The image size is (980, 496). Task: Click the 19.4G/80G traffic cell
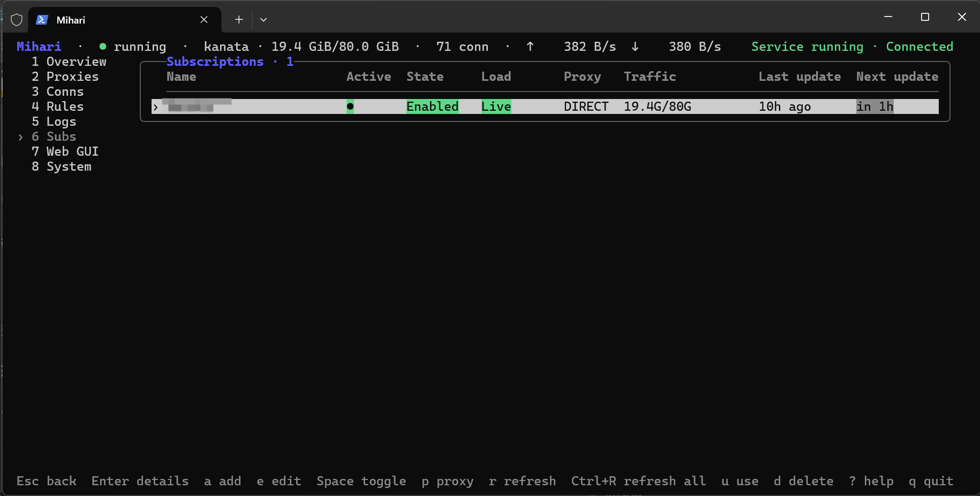(658, 106)
